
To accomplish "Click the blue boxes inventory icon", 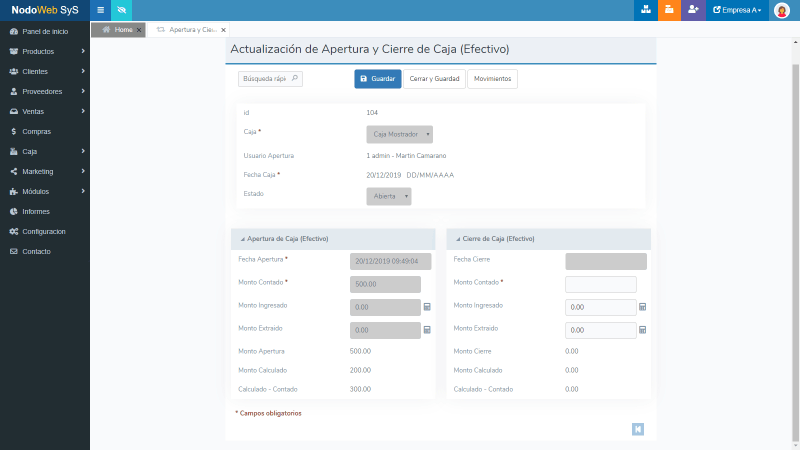I will pyautogui.click(x=645, y=10).
